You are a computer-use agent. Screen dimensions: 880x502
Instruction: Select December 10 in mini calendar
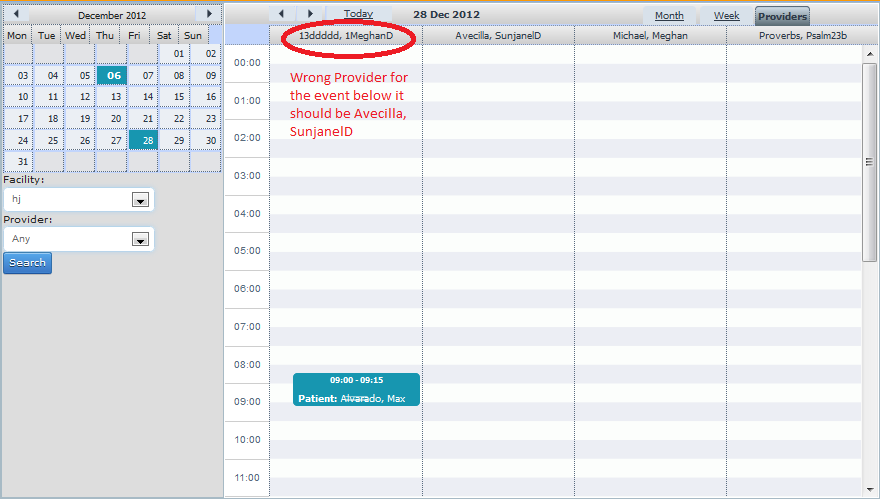(18, 97)
